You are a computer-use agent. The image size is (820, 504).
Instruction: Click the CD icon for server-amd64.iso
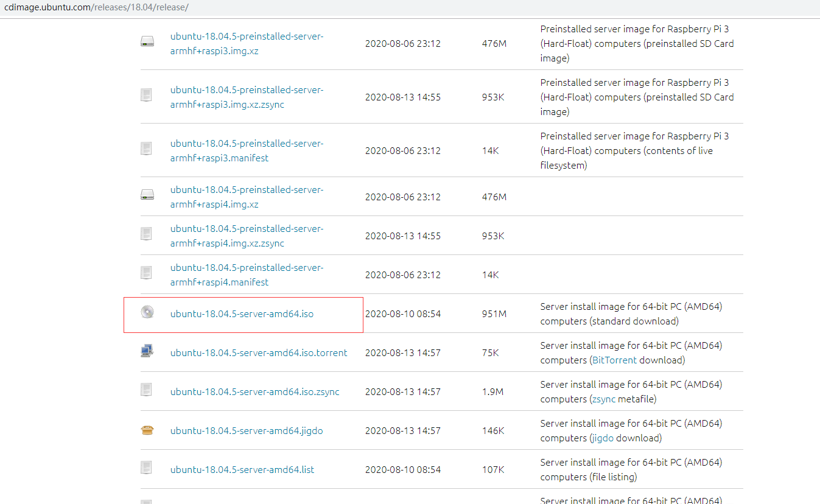(147, 312)
